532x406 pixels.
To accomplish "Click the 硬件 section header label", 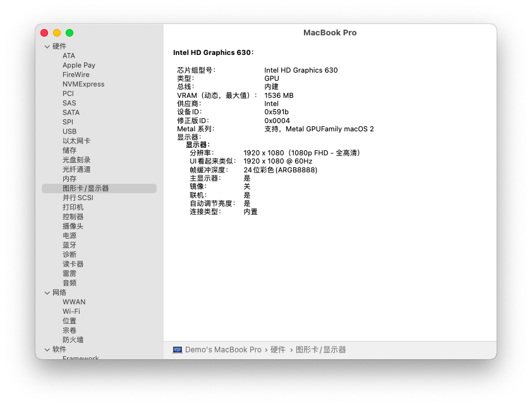I will tap(59, 47).
